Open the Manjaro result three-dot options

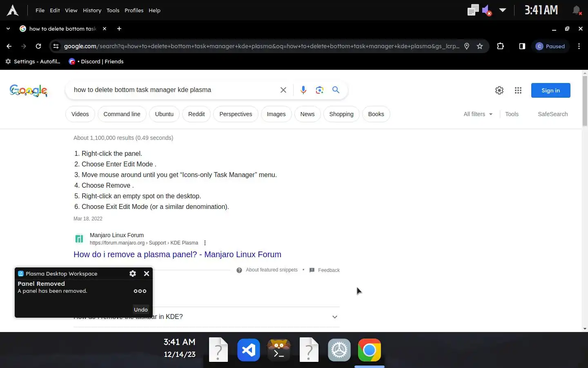[x=205, y=243]
